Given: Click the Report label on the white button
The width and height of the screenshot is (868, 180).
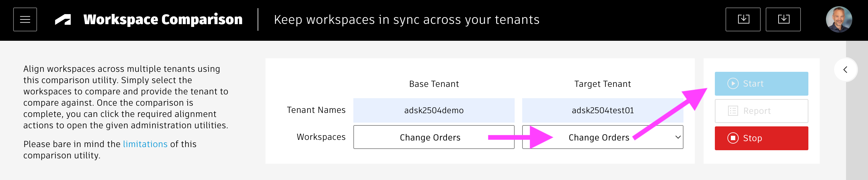Looking at the screenshot, I should (757, 111).
